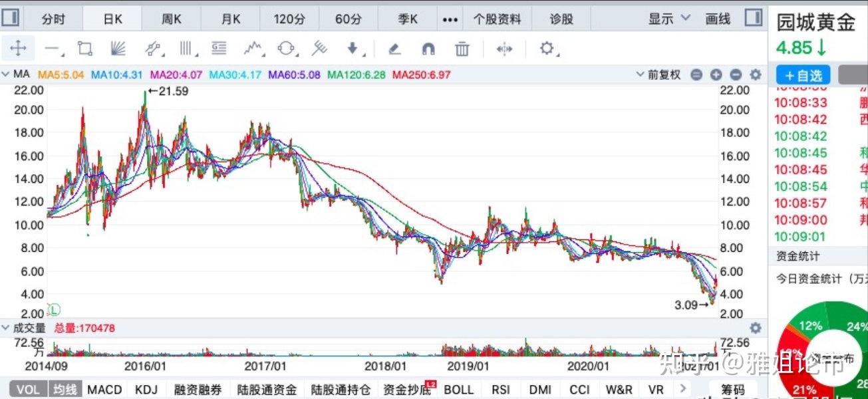Open drawing toolbar settings gear
The image size is (868, 399).
tap(547, 48)
